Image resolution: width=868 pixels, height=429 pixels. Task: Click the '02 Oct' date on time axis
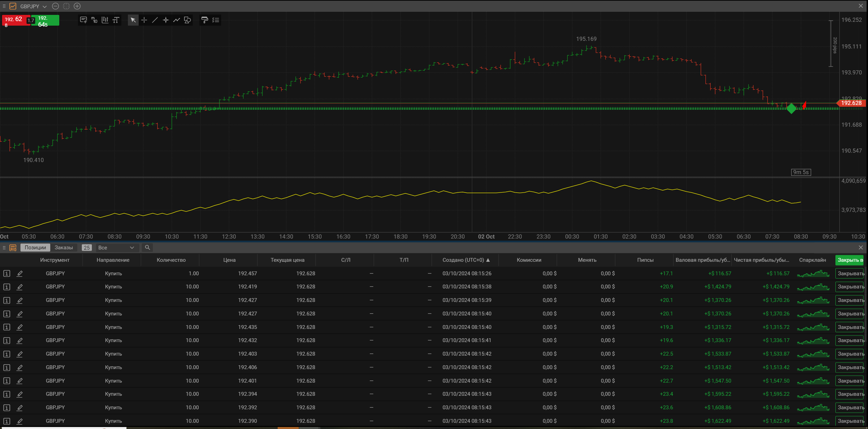click(486, 236)
